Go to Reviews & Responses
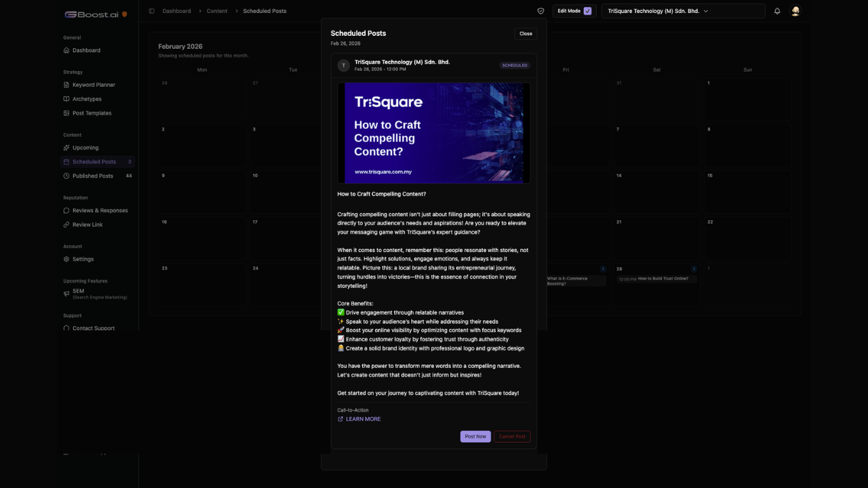 click(x=100, y=210)
